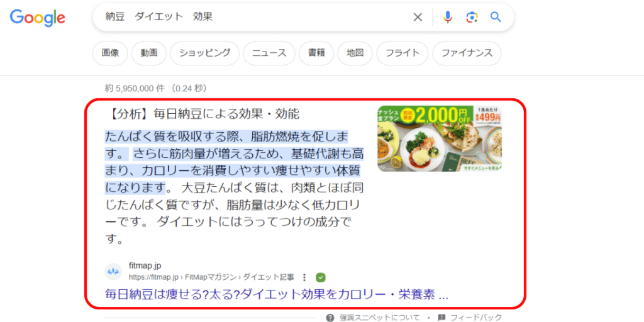Open the snippet meal thumbnail image
Screen dimensions: 644x322
[x=440, y=138]
